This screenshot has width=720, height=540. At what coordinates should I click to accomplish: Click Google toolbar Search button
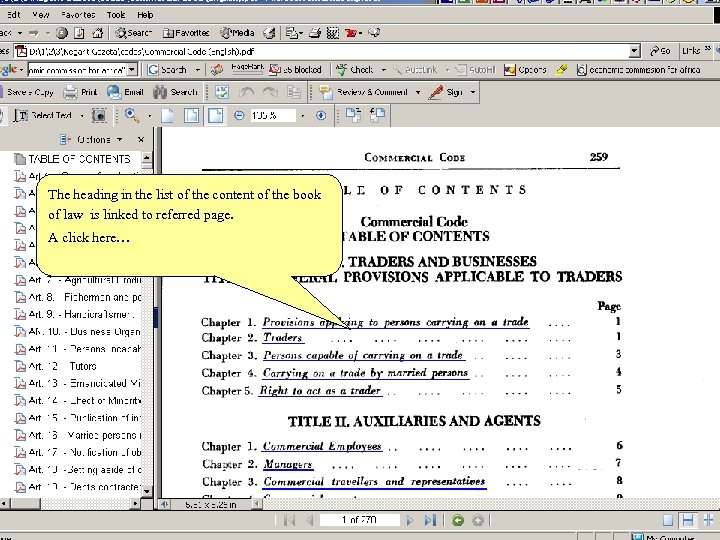(x=168, y=70)
